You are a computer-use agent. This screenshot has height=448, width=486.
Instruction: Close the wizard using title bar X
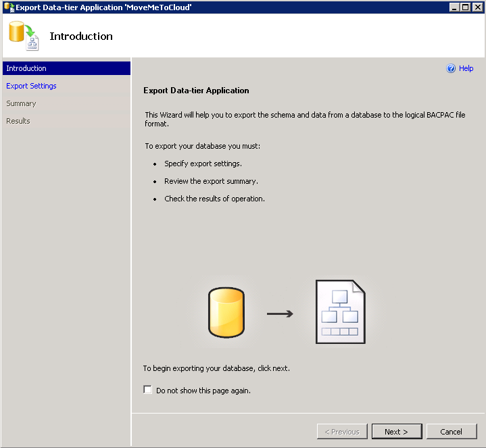point(478,6)
